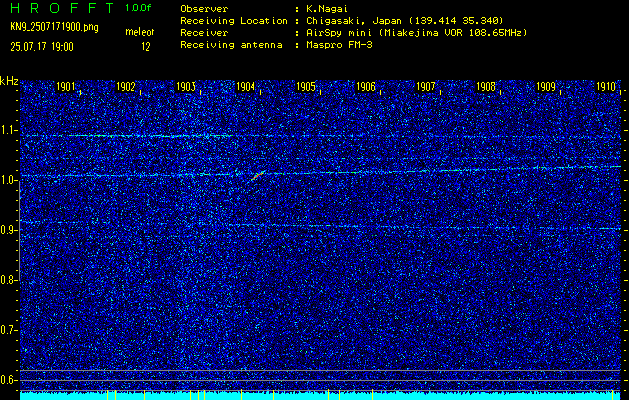Image resolution: width=629 pixels, height=400 pixels.
Task: Click the Receiver label
Action: 204,32
